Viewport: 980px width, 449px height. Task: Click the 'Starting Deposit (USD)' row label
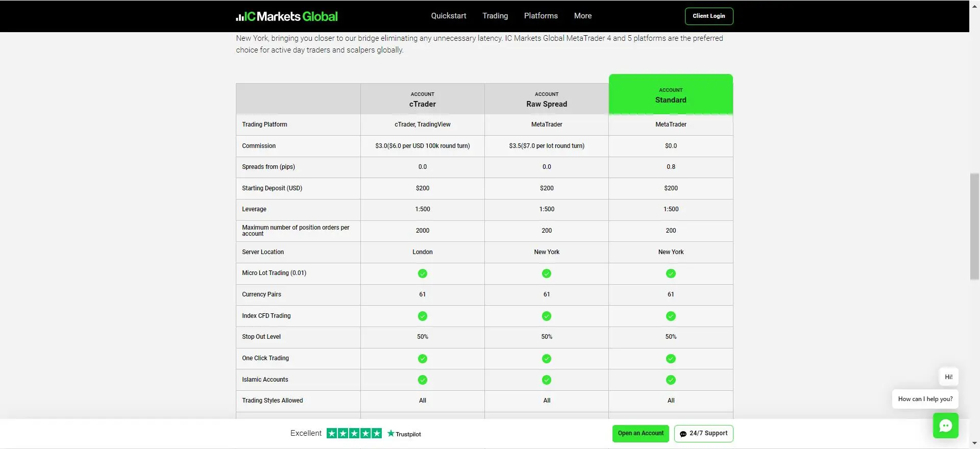(272, 188)
